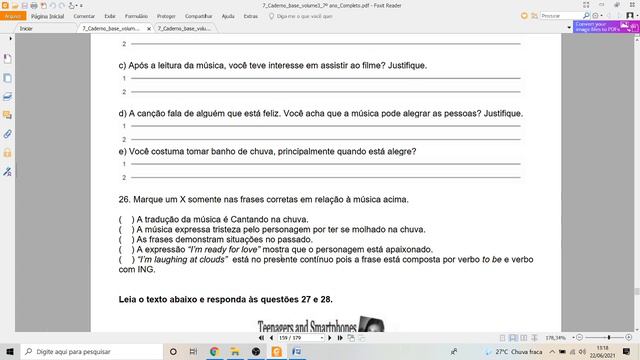The image size is (640, 360).
Task: Switch to the second 7_Caderno_base_volu... tab
Action: (184, 29)
